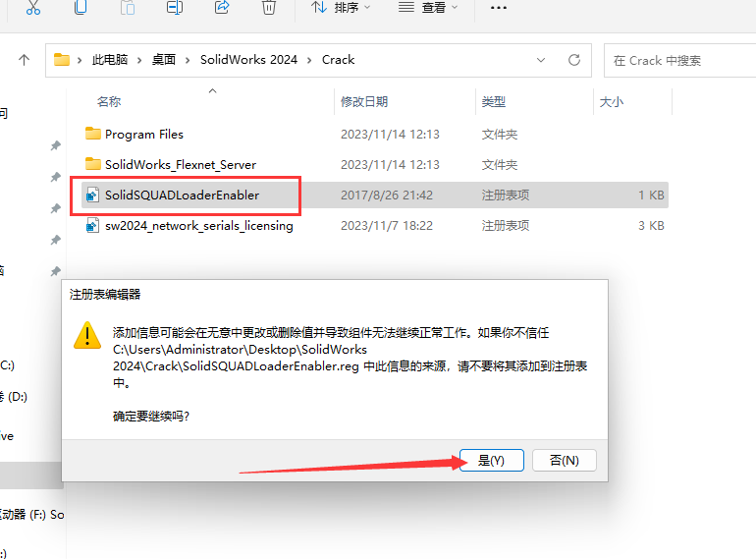
Task: Confirm with the 是(Y) button
Action: click(490, 460)
